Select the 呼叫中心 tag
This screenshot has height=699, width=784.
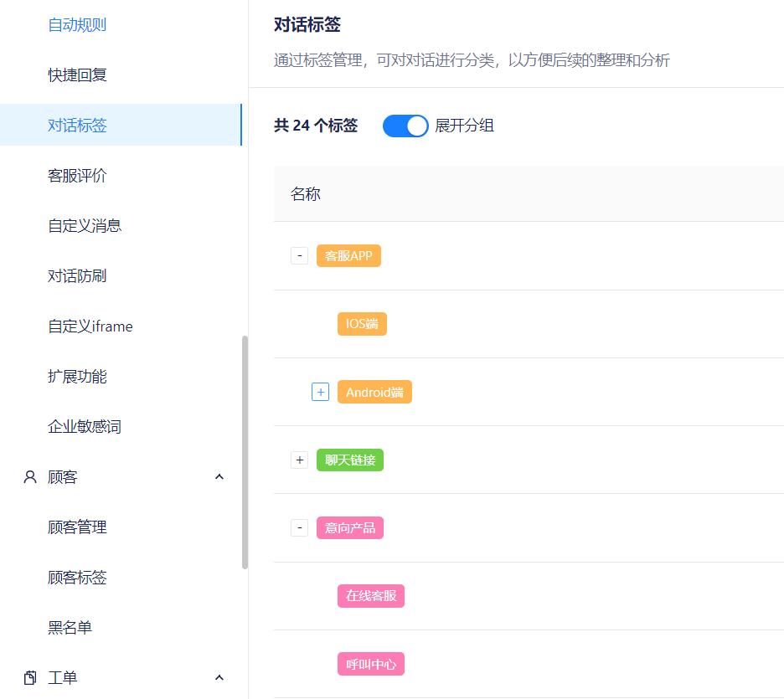370,663
